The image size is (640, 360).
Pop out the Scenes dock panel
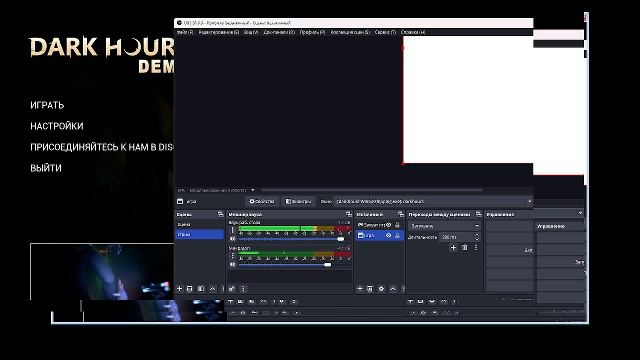[220, 214]
